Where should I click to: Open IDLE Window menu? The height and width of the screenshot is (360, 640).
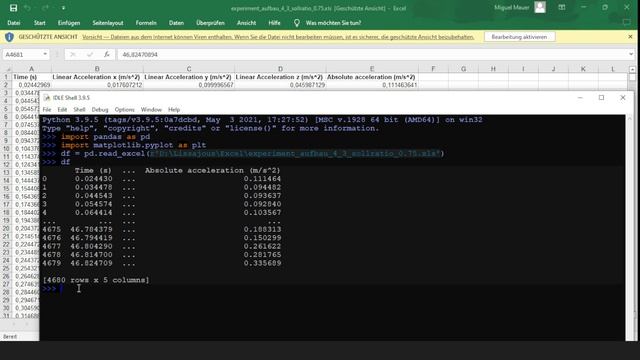151,109
